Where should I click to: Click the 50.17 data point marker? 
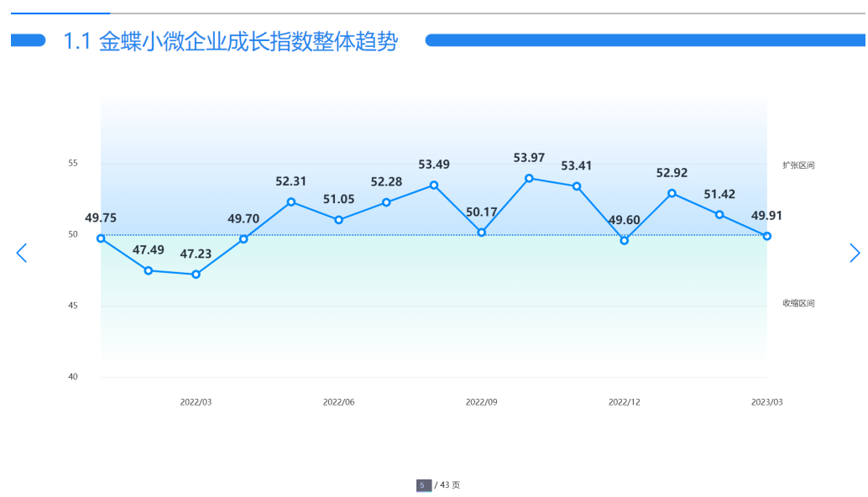point(482,233)
